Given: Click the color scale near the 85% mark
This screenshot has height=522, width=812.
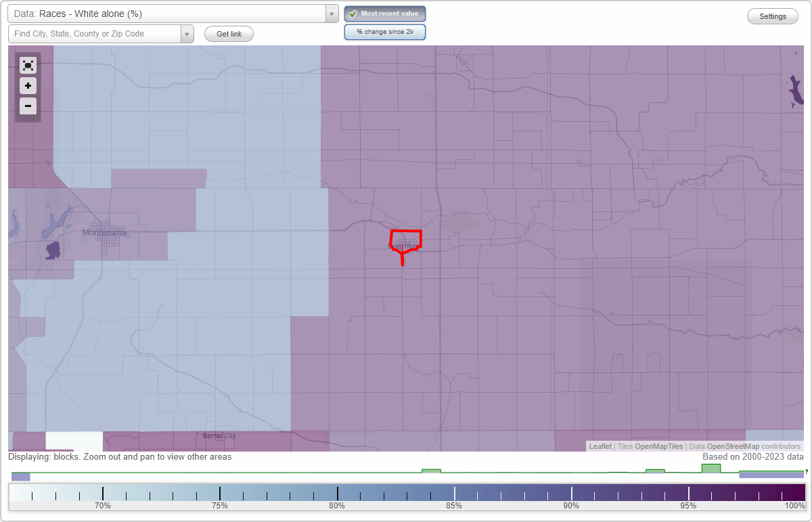Looking at the screenshot, I should (x=453, y=492).
